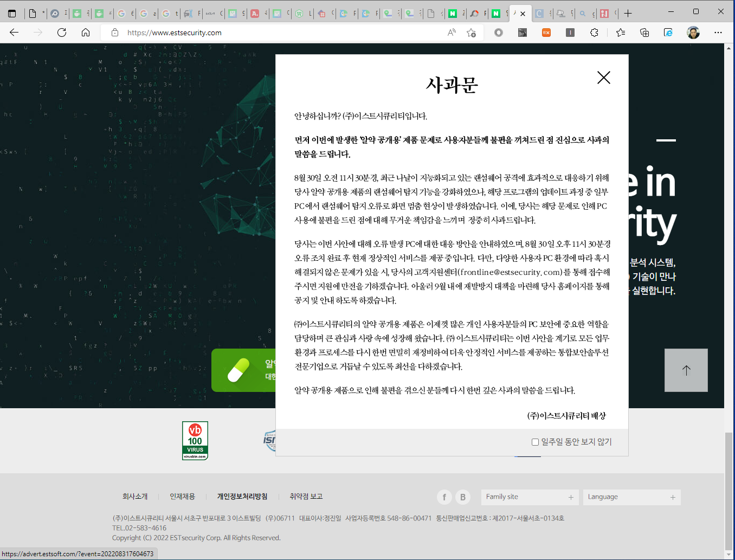This screenshot has height=560, width=735.
Task: Click the gray 'I' extension icon
Action: coord(570,33)
